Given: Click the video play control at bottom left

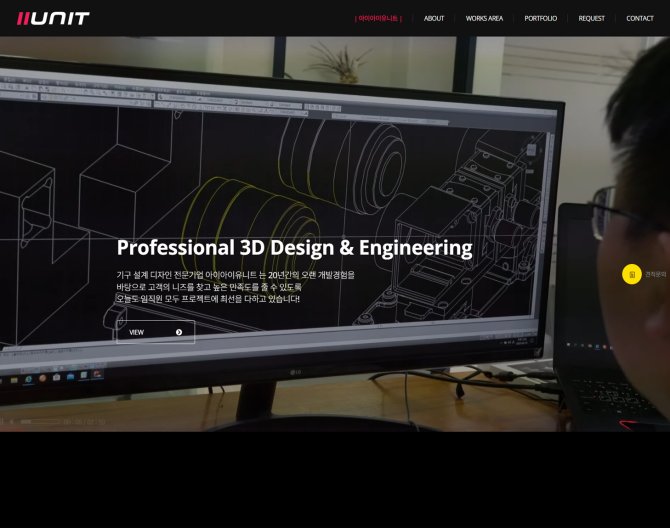Looking at the screenshot, I should point(3,422).
